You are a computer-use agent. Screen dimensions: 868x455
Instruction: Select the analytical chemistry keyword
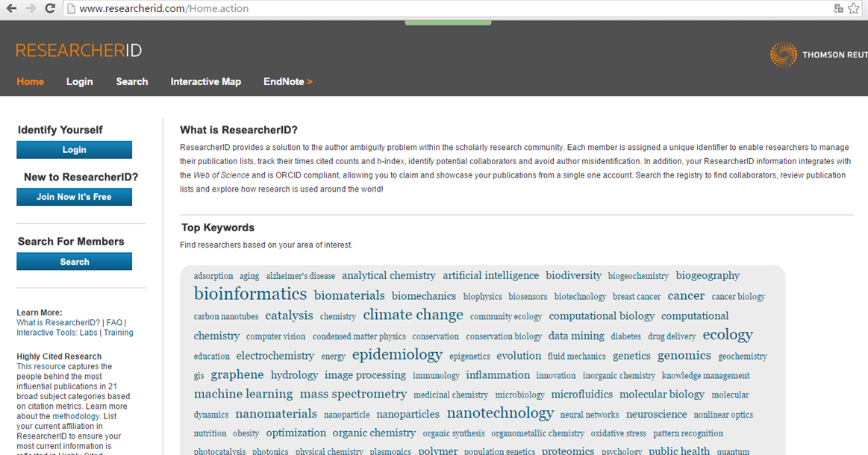tap(389, 275)
